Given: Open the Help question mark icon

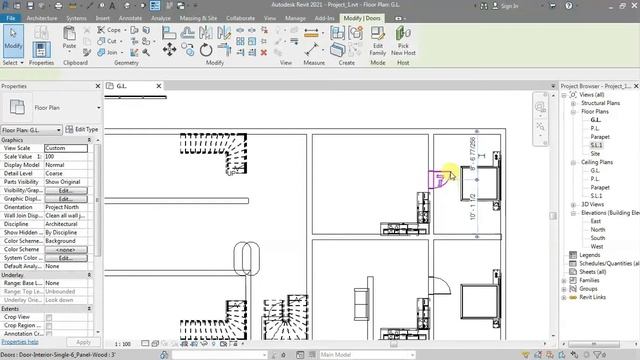Looking at the screenshot, I should click(569, 6).
